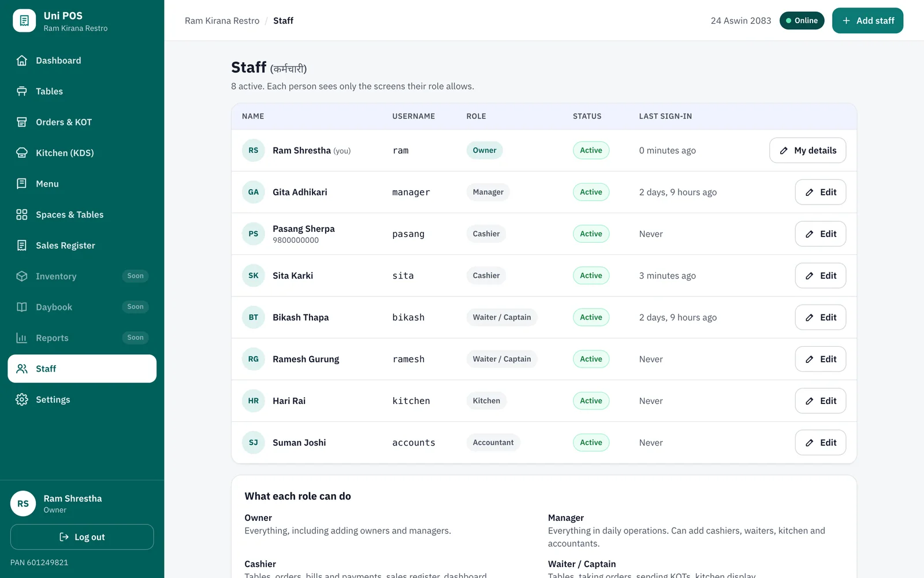Image resolution: width=924 pixels, height=578 pixels.
Task: Click the RS avatar in Ram Shrestha row
Action: tap(254, 150)
